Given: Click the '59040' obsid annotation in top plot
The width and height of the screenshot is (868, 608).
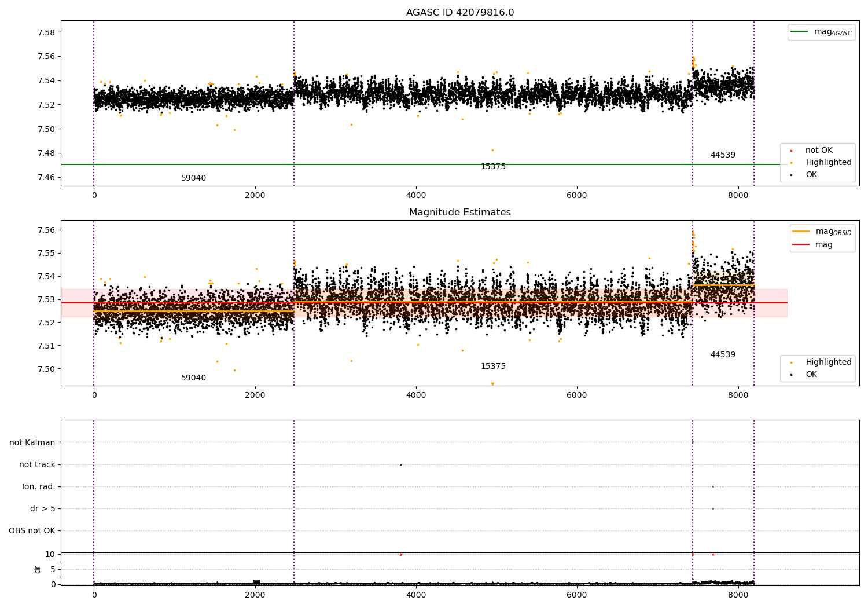Looking at the screenshot, I should pos(193,178).
